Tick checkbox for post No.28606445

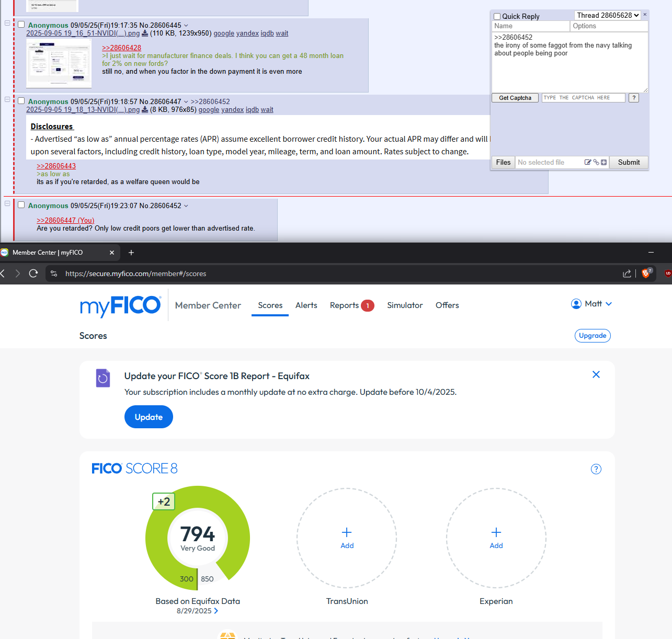(x=21, y=25)
